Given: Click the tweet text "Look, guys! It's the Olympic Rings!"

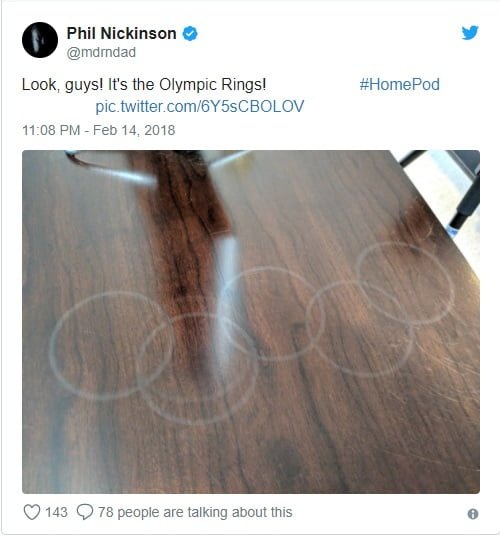Looking at the screenshot, I should click(144, 85).
